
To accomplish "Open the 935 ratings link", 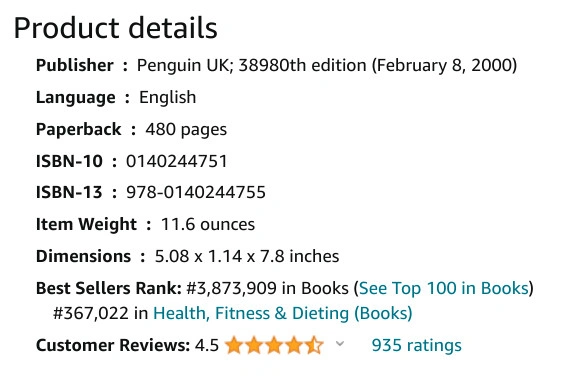I will pos(416,345).
